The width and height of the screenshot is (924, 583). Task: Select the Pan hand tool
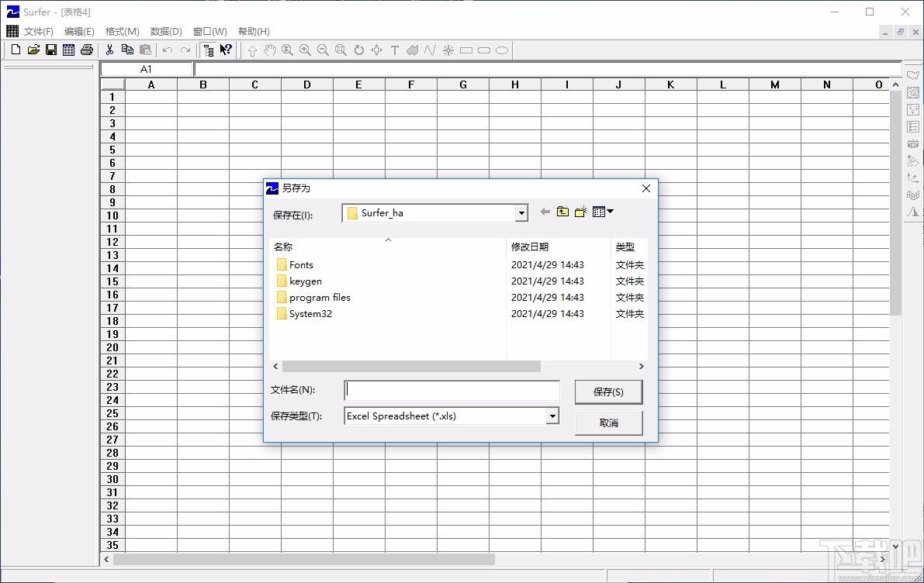(270, 50)
